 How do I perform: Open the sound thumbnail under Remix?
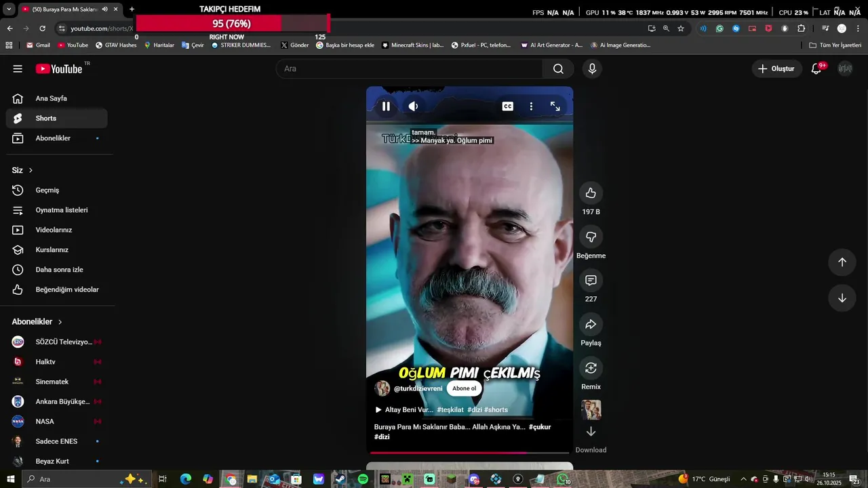tap(591, 410)
